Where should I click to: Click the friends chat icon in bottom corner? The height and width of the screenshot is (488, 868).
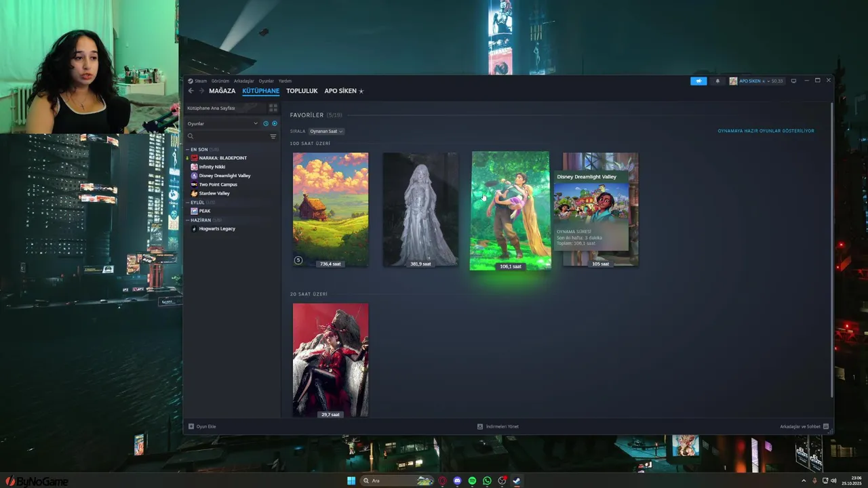tap(825, 426)
